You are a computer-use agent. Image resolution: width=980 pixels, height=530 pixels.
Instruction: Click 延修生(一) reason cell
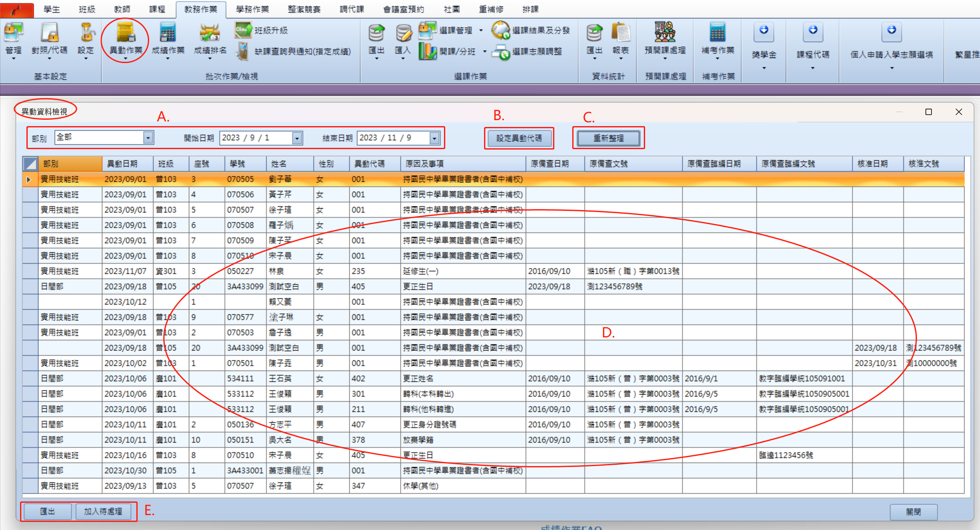click(x=463, y=271)
